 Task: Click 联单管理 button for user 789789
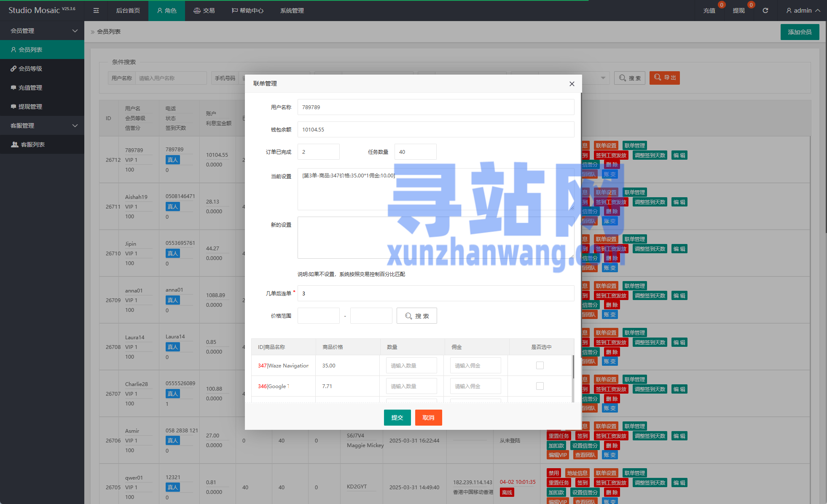click(635, 145)
